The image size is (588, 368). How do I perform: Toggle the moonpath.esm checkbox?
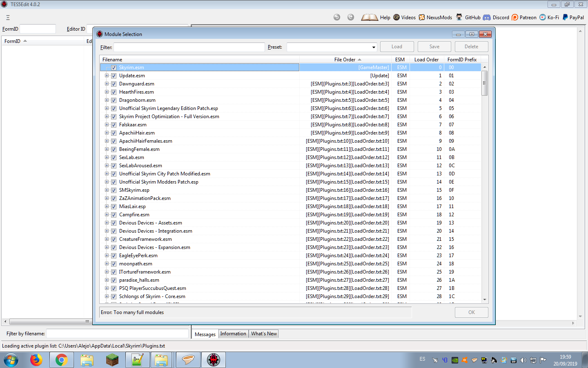click(114, 264)
